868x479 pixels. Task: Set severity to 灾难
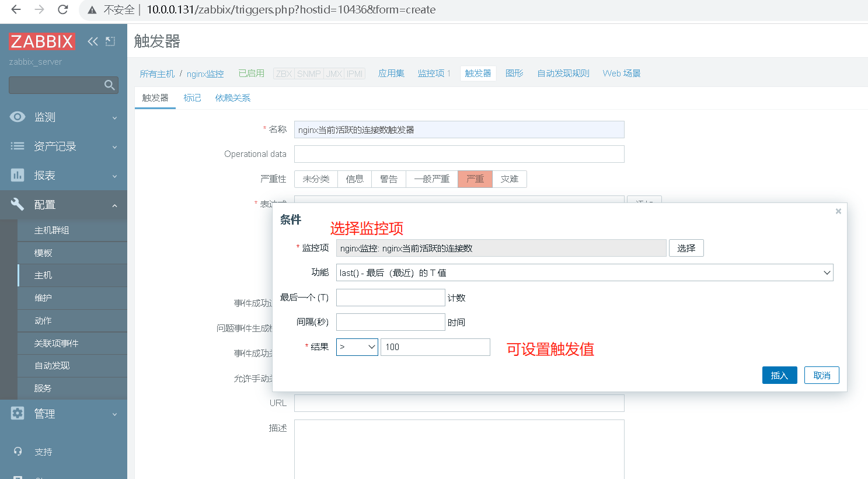click(x=510, y=179)
